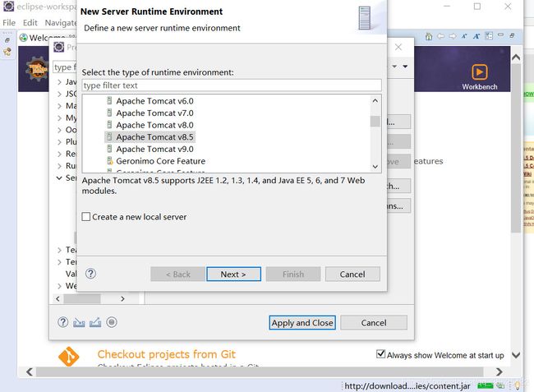
Task: Click the Welcome page horizontal scrollbar
Action: (x=260, y=371)
